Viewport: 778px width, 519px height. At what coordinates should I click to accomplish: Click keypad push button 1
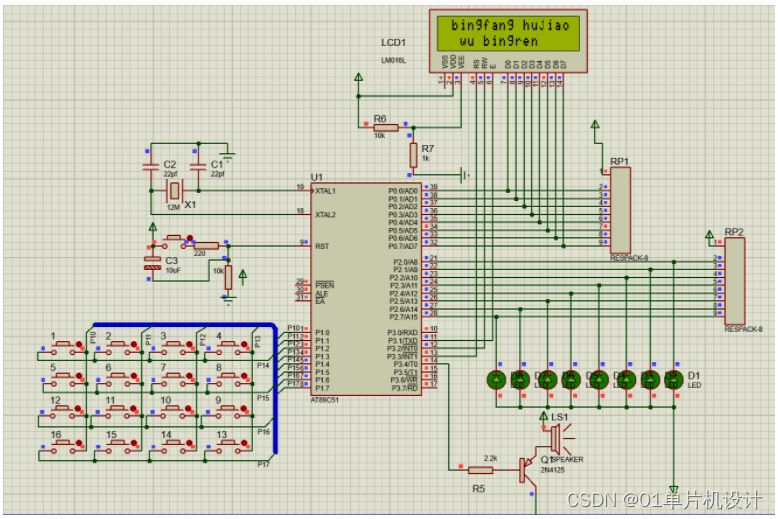tap(63, 347)
